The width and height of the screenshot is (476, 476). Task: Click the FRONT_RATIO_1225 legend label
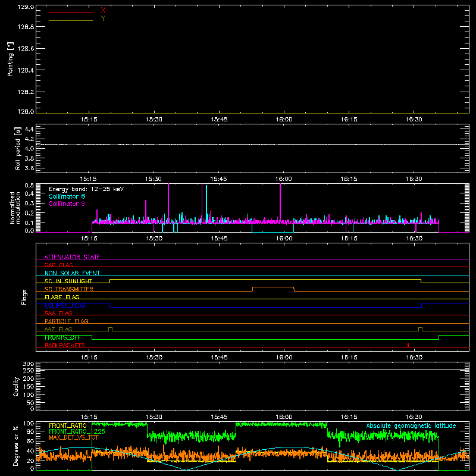click(77, 431)
